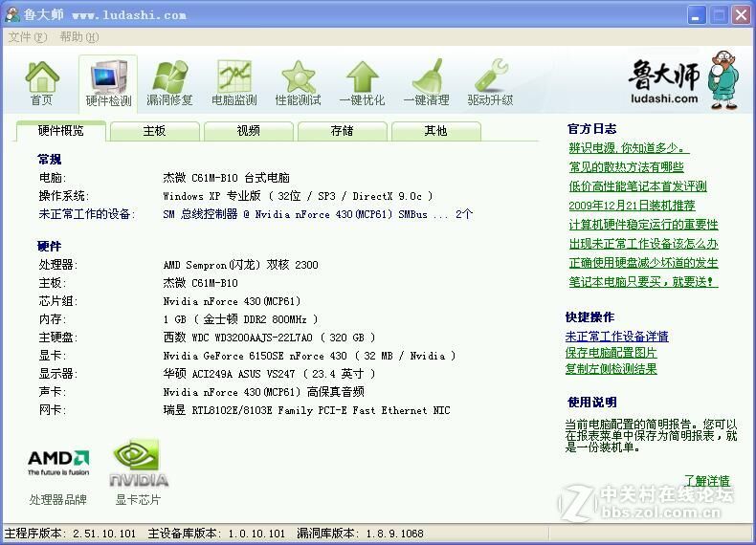This screenshot has width=756, height=545.
Task: Click chipset value Nvidia nForce 430 (MCP61)
Action: tap(232, 301)
